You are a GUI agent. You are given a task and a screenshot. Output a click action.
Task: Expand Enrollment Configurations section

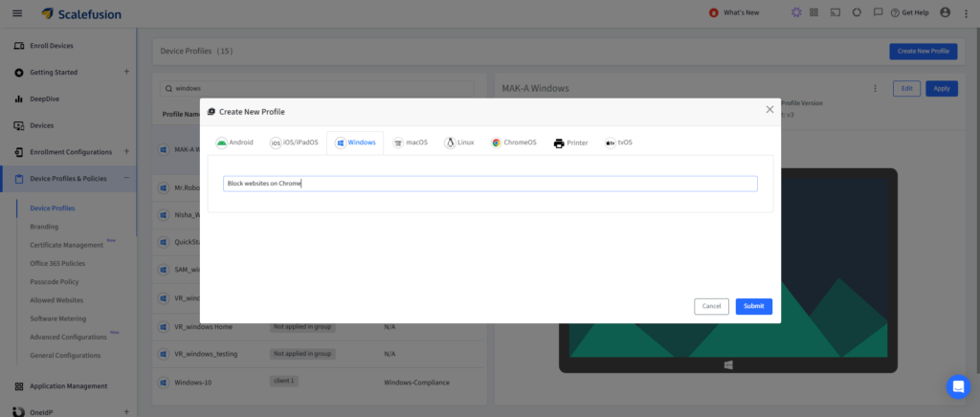click(x=126, y=152)
